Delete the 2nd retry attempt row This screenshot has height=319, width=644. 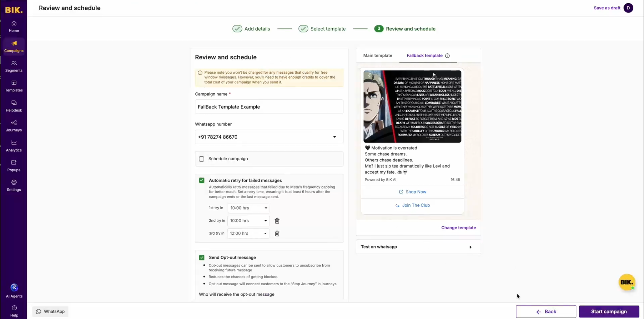coord(277,221)
